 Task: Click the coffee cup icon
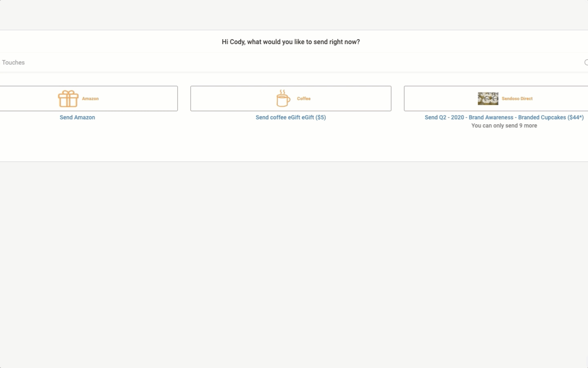283,99
